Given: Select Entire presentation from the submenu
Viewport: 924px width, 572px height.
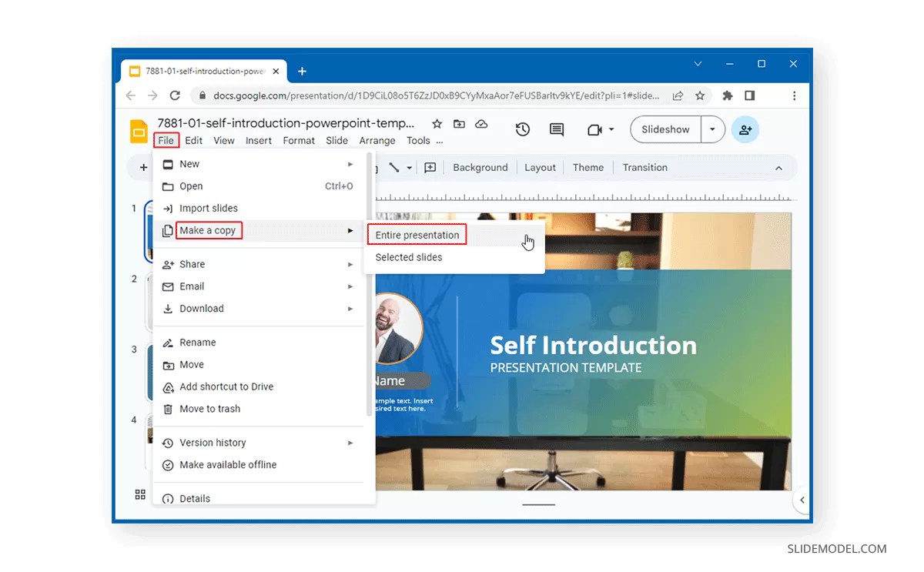Looking at the screenshot, I should click(416, 235).
